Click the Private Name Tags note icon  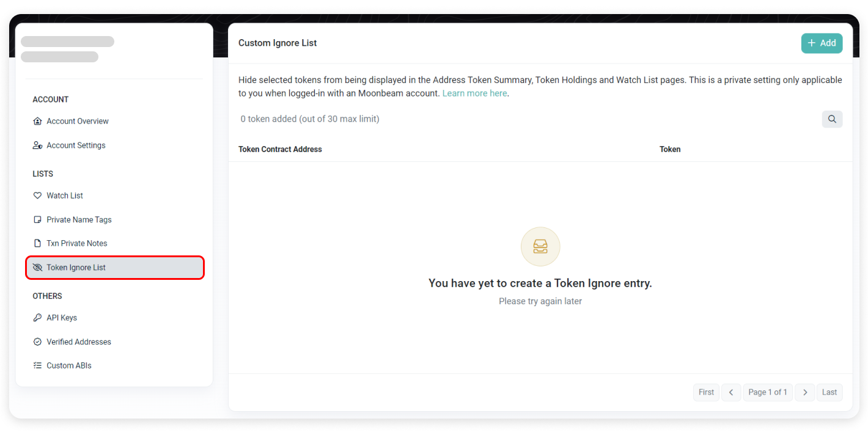click(x=37, y=219)
